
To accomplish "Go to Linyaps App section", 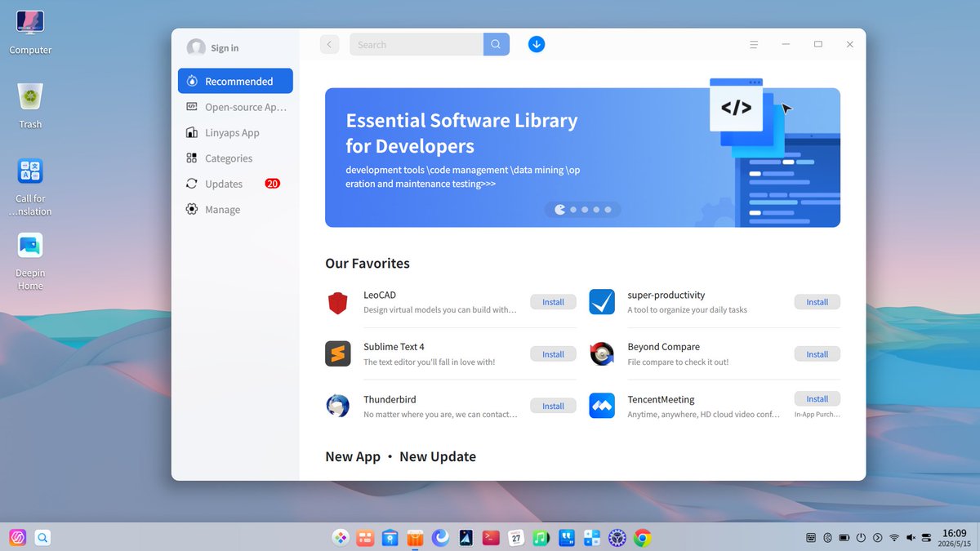I will [235, 132].
